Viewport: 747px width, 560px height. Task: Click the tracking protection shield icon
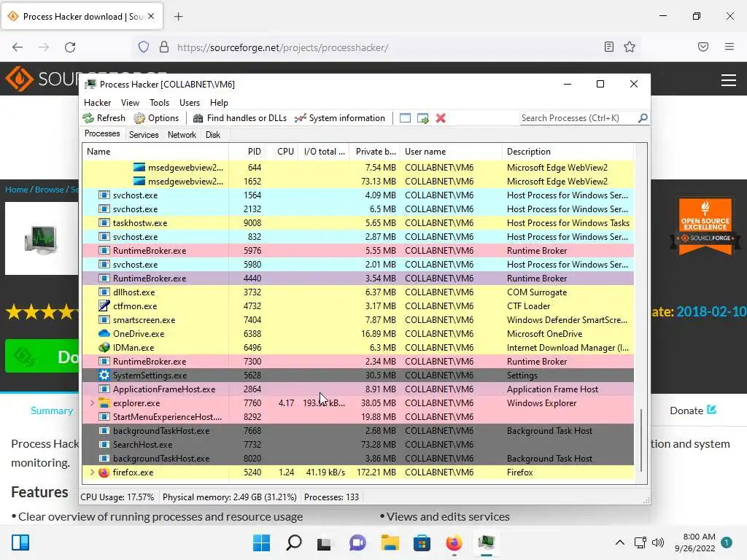[144, 47]
